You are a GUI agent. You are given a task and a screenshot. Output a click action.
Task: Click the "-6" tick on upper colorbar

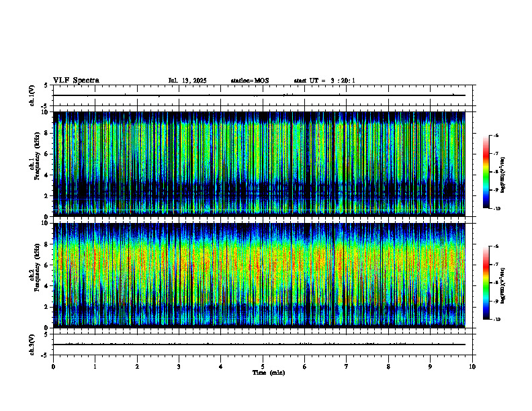pyautogui.click(x=496, y=136)
